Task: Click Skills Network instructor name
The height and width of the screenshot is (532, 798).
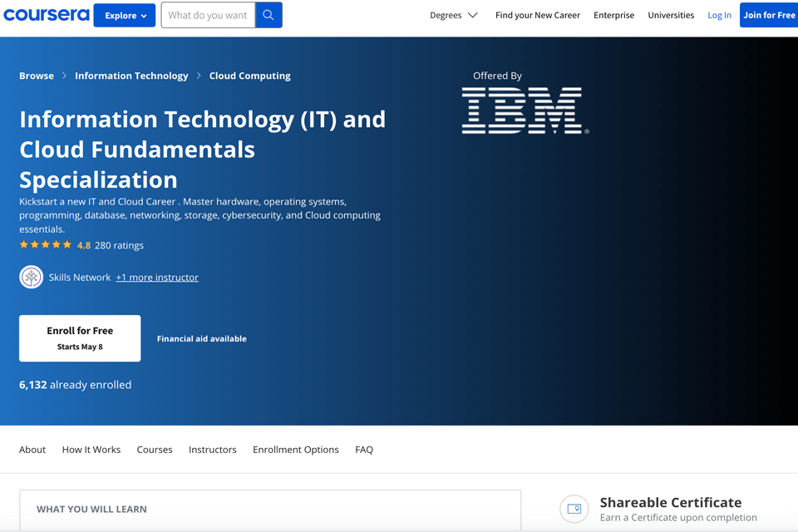Action: (80, 278)
